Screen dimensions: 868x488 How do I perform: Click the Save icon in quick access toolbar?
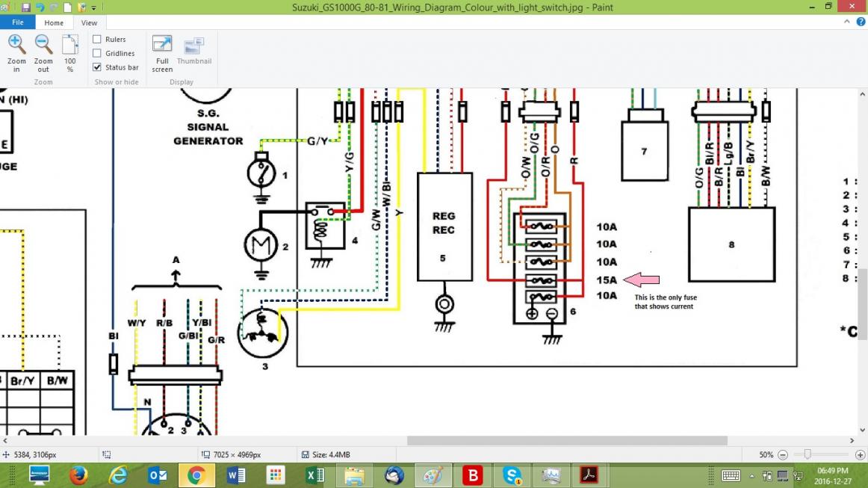[x=26, y=7]
